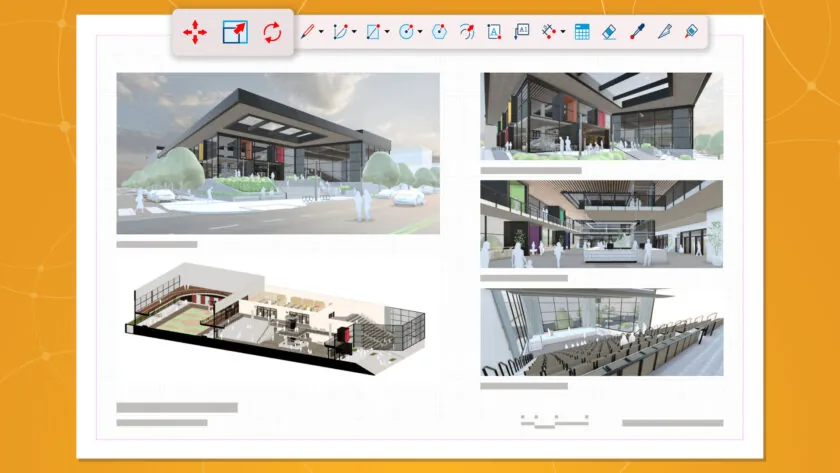Open the Circle tool dropdown arrow
The height and width of the screenshot is (473, 840).
(x=420, y=32)
